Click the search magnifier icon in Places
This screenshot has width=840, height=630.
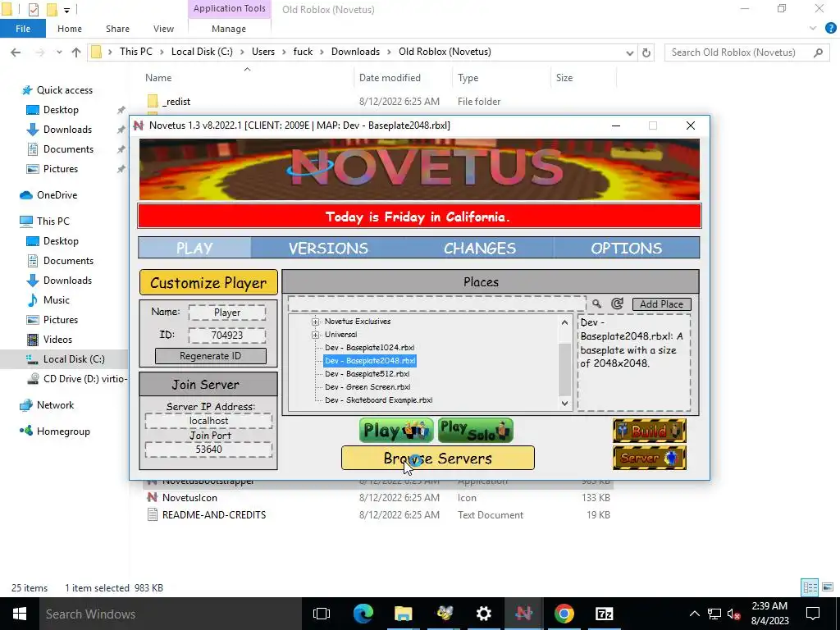tap(596, 304)
